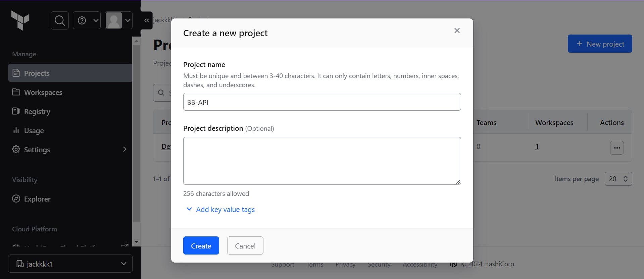644x279 pixels.
Task: Click the Create button
Action: (x=201, y=245)
